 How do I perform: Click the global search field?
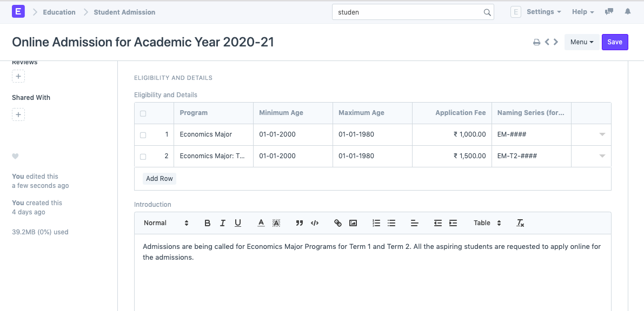pyautogui.click(x=411, y=11)
